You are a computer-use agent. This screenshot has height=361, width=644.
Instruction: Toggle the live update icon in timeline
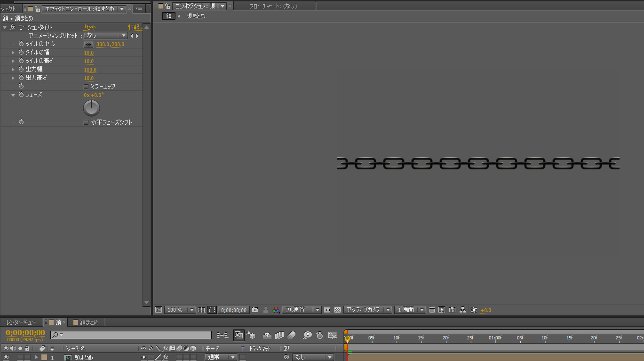click(x=239, y=335)
